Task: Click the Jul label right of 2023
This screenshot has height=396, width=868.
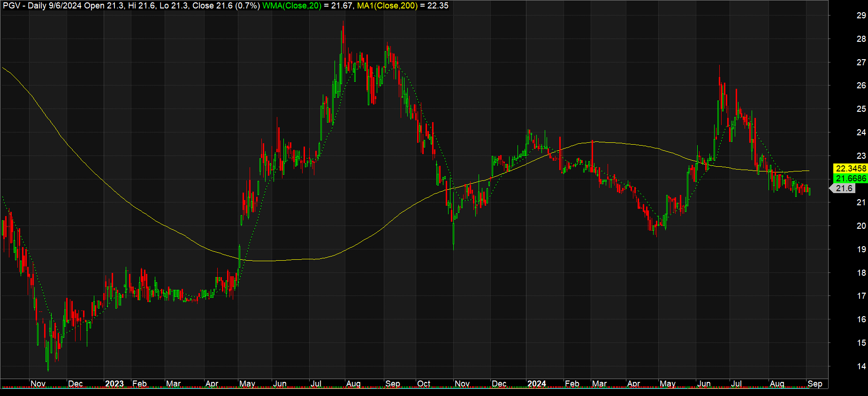Action: (316, 383)
